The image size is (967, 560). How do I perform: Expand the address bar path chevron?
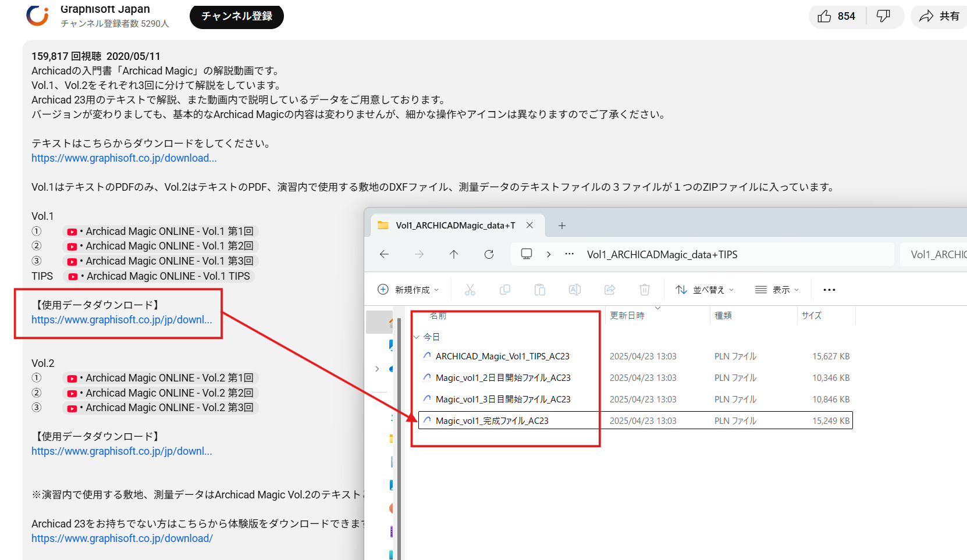tap(549, 254)
